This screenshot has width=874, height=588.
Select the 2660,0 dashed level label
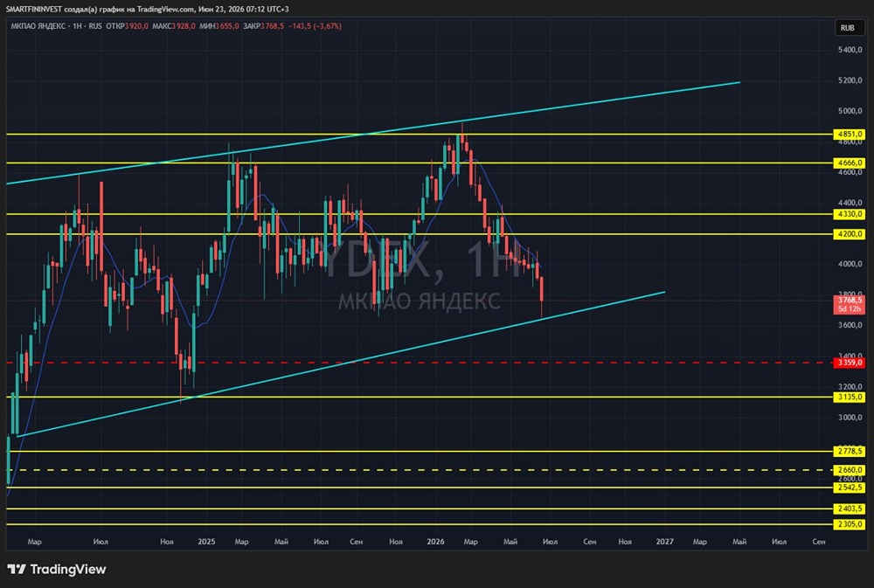tap(849, 470)
